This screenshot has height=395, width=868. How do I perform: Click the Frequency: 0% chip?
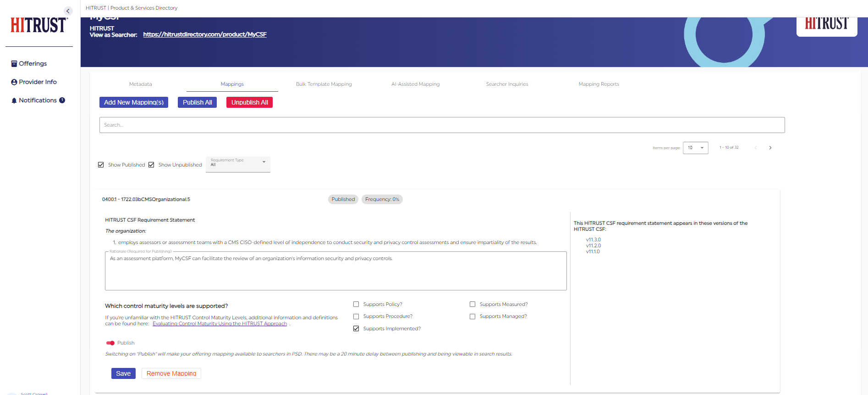click(382, 199)
